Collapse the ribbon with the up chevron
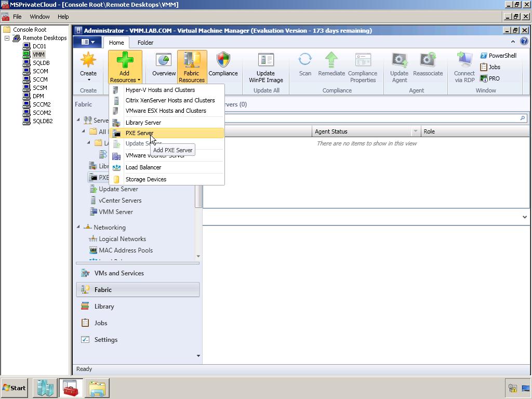 (513, 42)
